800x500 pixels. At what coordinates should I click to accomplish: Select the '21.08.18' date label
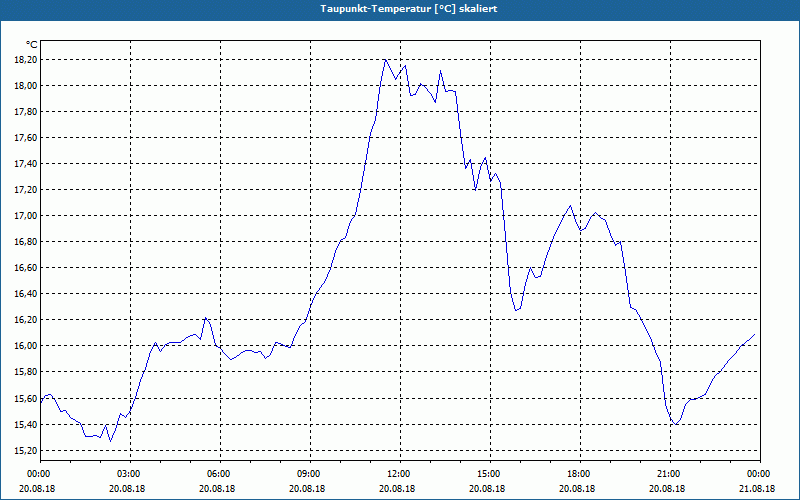[757, 489]
